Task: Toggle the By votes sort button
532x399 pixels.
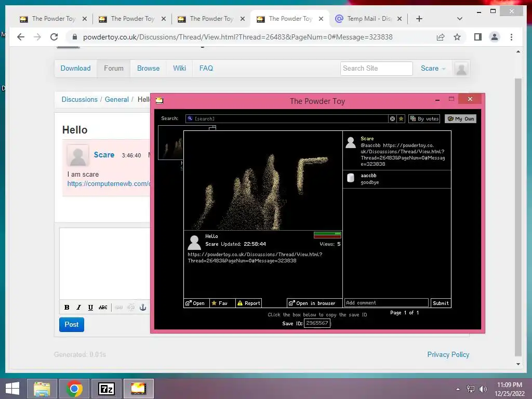Action: tap(424, 119)
